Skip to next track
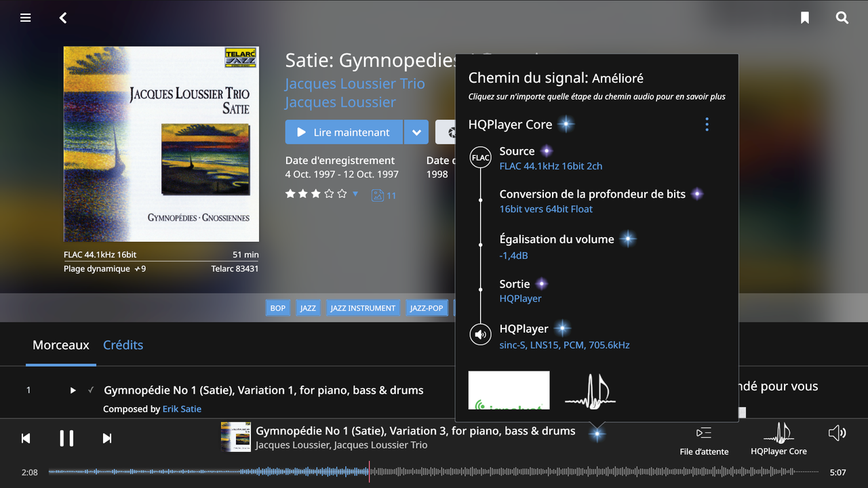Screen dimensions: 868x488 point(107,439)
